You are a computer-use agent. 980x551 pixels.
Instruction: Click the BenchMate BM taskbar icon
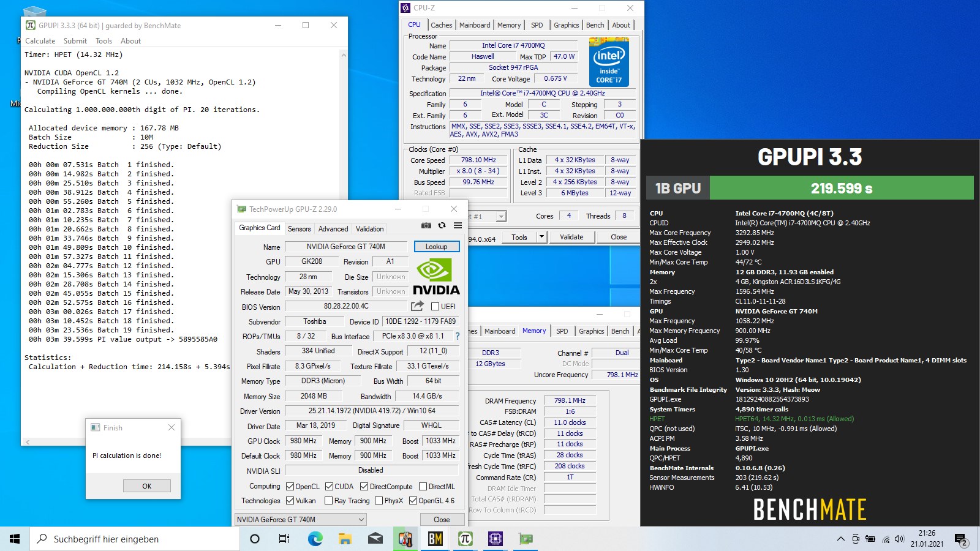tap(435, 539)
